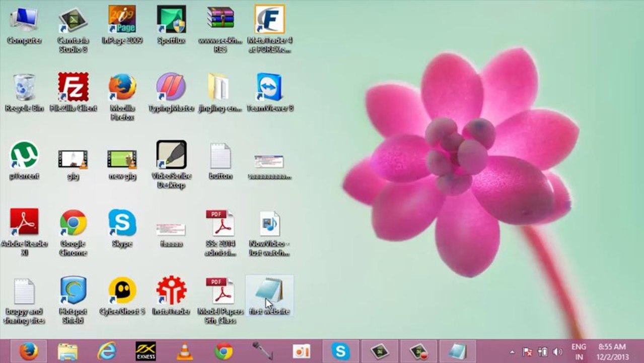Select the 'gig' video file
This screenshot has width=644, height=363.
coord(73,164)
